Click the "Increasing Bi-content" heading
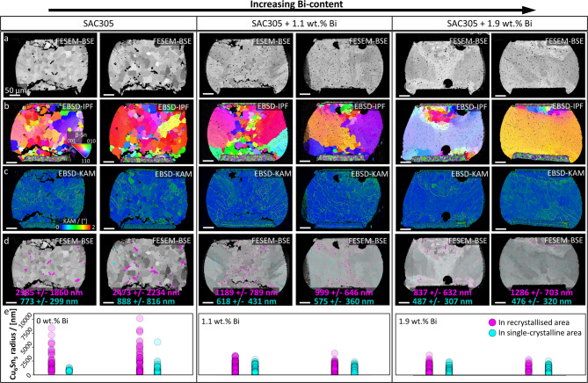Screen dimensions: 588x383 296,4
